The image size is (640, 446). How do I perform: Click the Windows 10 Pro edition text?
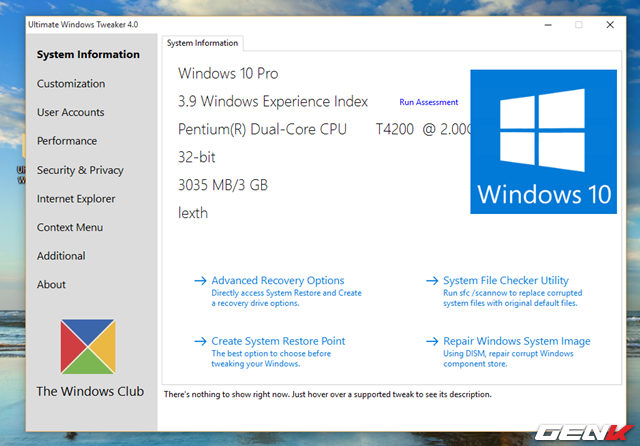228,73
